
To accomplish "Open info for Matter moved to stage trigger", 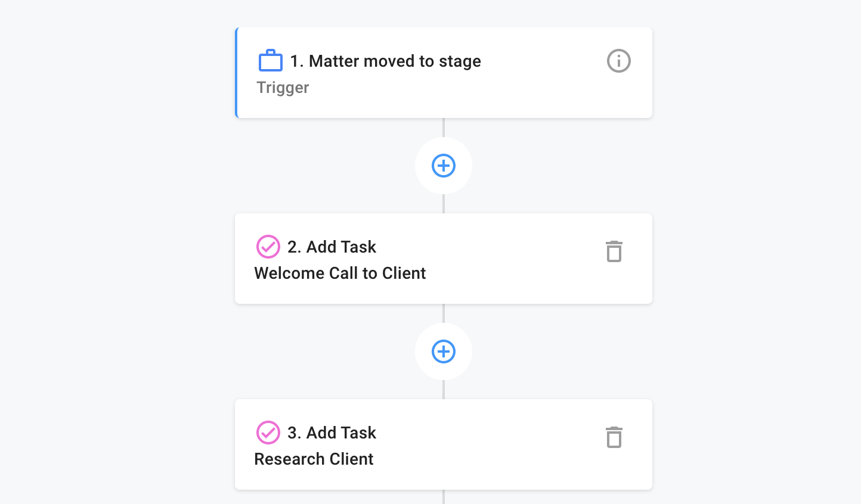I will (618, 61).
